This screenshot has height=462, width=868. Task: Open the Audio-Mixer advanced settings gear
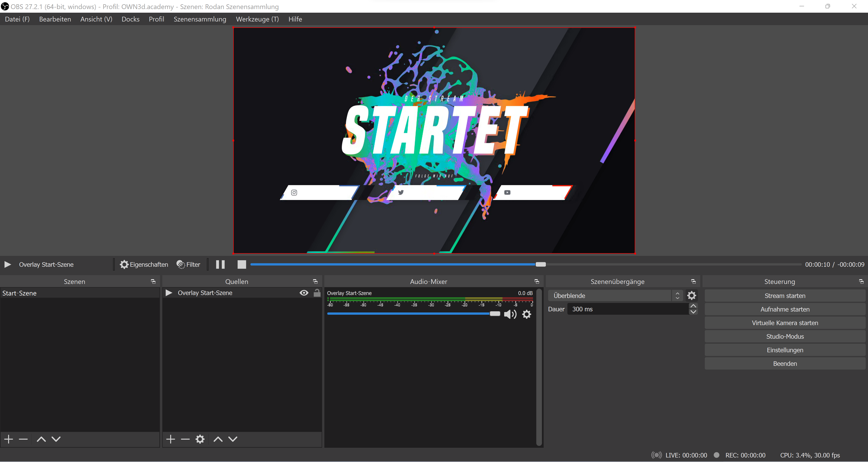[527, 314]
